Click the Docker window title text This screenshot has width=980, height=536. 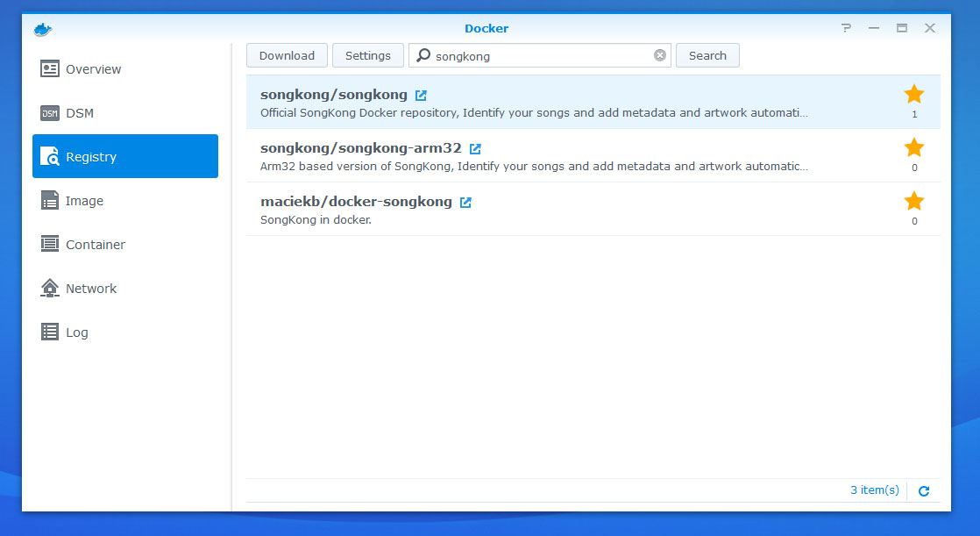click(486, 28)
